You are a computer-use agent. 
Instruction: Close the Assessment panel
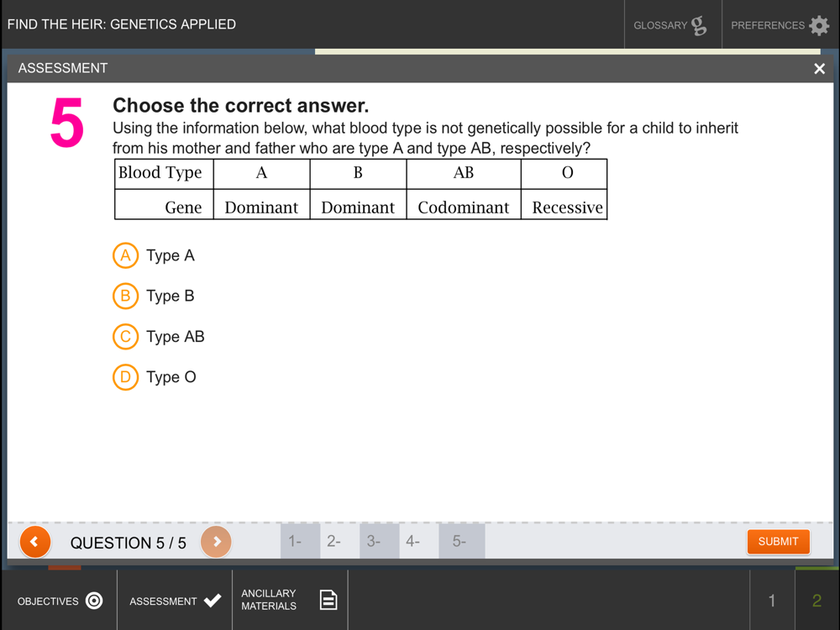click(x=819, y=69)
